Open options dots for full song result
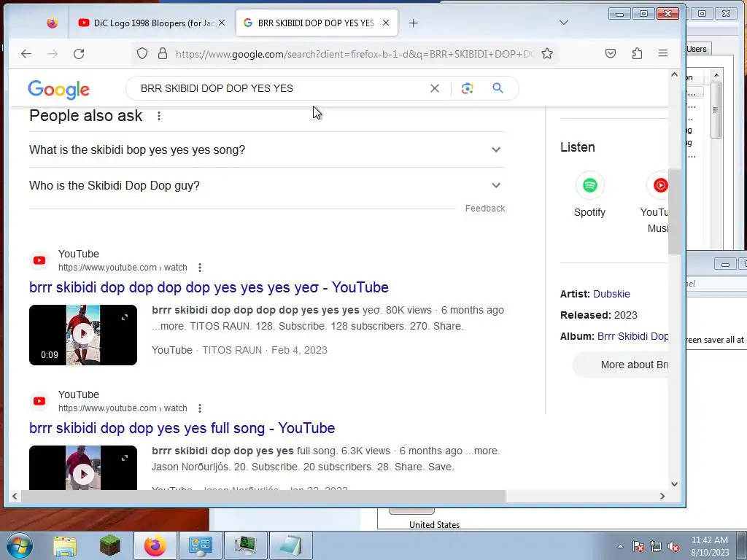The width and height of the screenshot is (747, 560). click(x=200, y=408)
